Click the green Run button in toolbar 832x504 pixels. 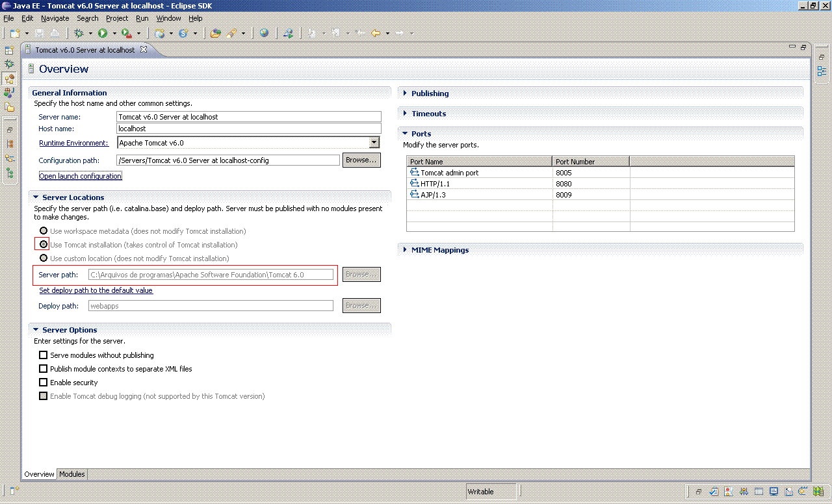click(103, 32)
